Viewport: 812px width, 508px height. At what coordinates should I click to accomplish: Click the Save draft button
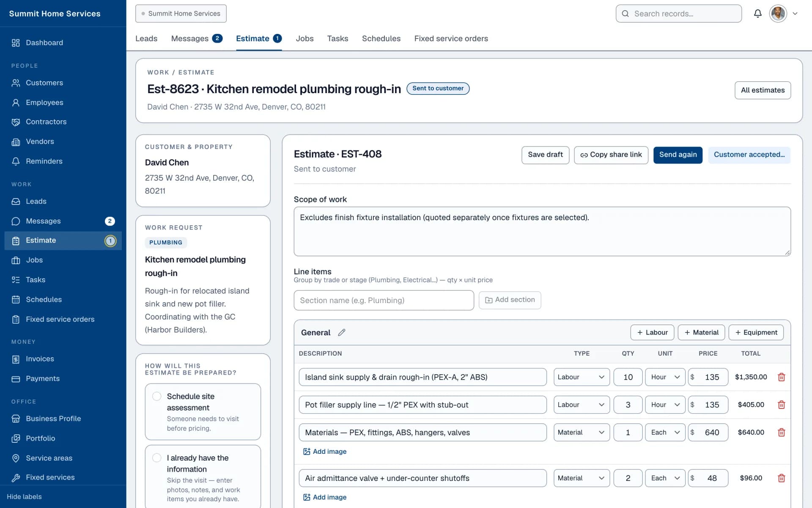click(545, 155)
